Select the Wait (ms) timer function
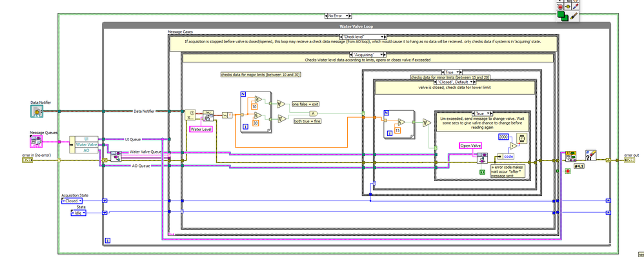 click(523, 139)
